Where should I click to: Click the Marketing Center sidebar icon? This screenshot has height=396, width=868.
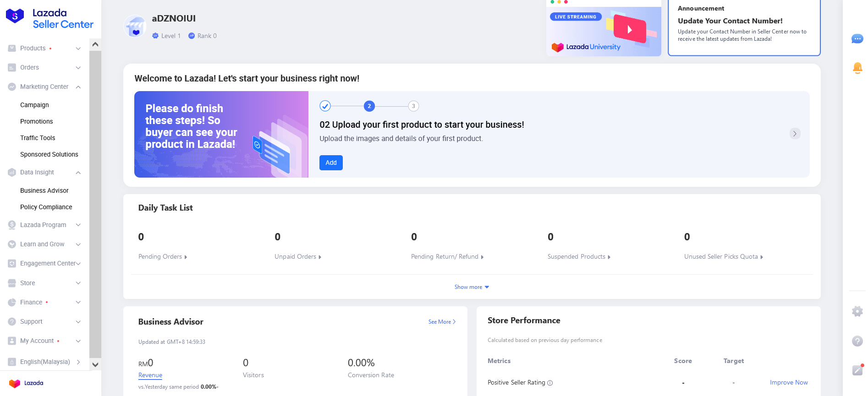pos(12,87)
